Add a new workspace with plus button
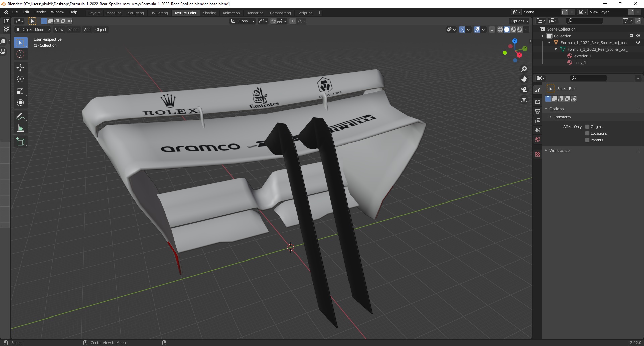 click(319, 13)
